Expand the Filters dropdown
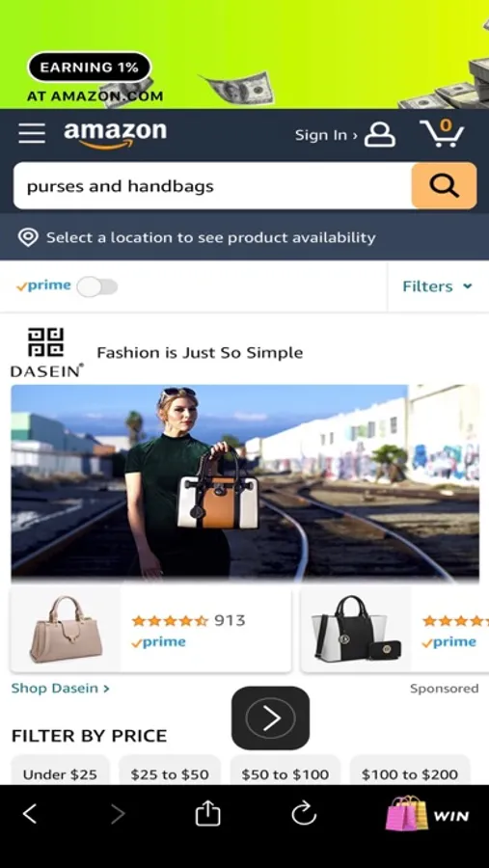Screen dimensions: 489x868 437,286
